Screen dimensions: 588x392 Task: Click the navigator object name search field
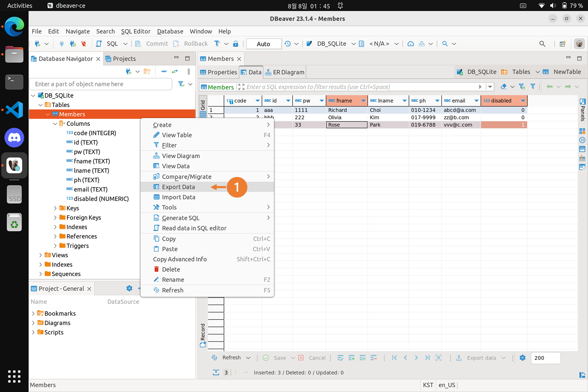click(x=101, y=84)
